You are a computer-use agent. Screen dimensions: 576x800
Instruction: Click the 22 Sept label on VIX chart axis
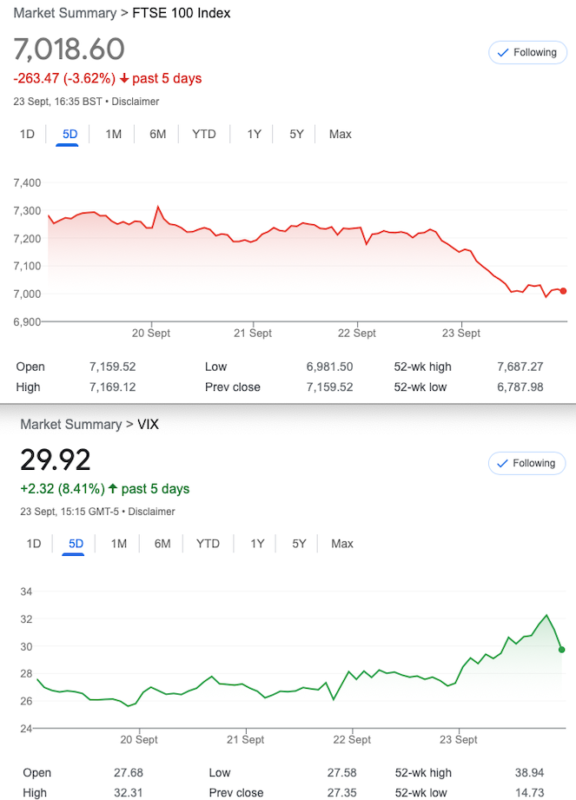pos(352,740)
